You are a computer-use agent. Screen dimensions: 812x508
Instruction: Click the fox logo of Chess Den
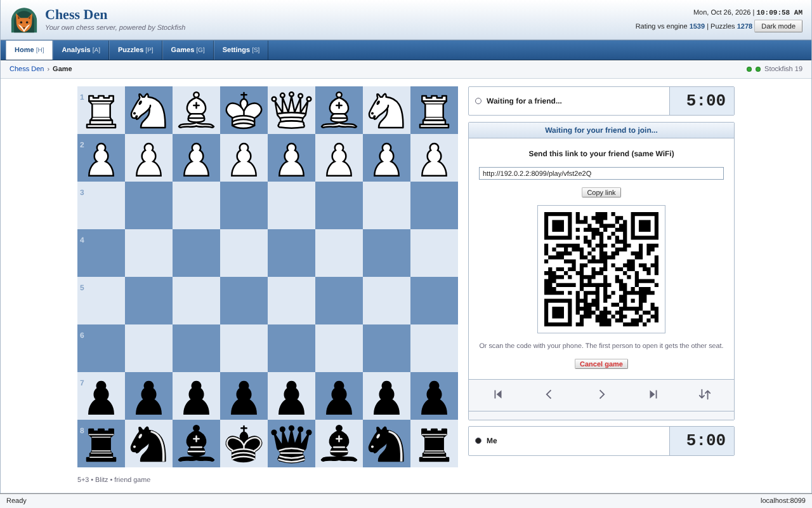coord(24,20)
